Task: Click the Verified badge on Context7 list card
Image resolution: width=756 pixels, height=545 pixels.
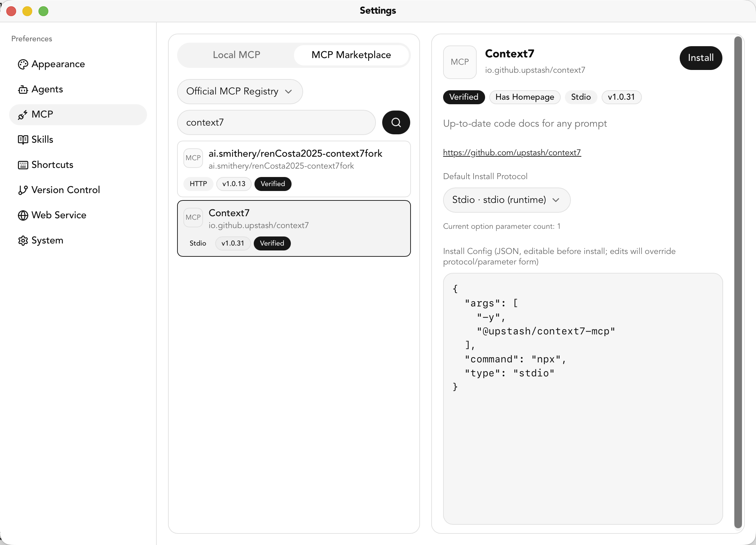Action: 272,243
